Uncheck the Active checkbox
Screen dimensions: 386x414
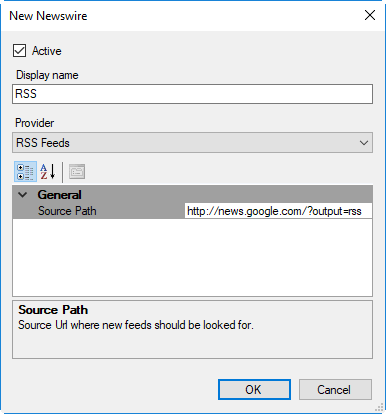20,51
